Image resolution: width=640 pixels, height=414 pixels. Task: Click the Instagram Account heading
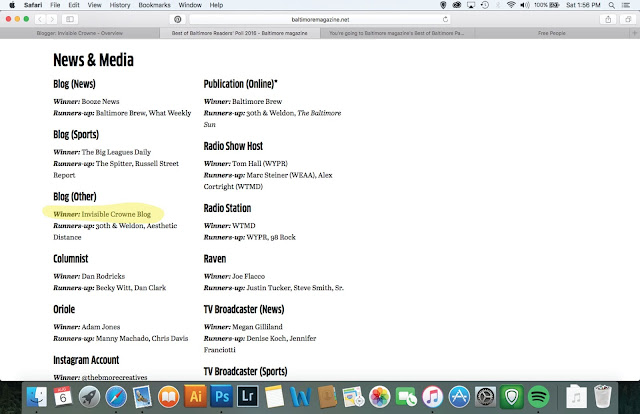(x=86, y=360)
